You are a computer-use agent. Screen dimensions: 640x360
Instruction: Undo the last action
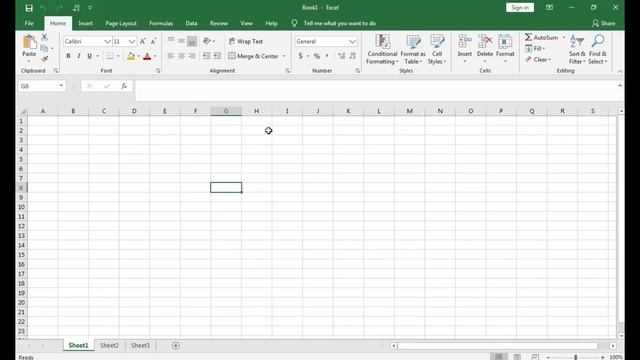[43, 8]
